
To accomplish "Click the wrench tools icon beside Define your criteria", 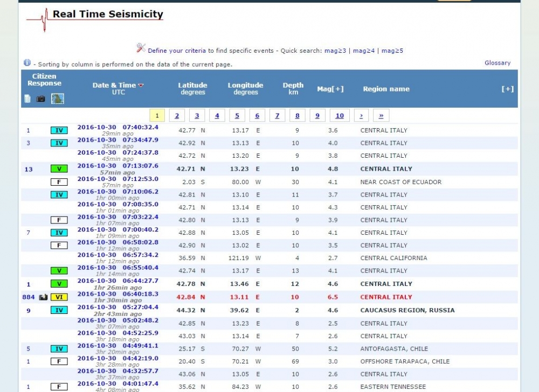I will 141,48.
